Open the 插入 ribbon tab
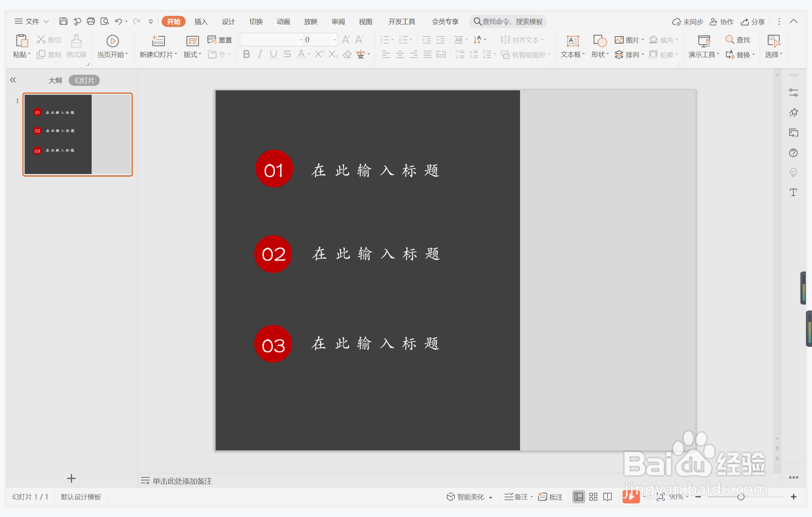Screen dimensions: 812x517 pyautogui.click(x=201, y=22)
